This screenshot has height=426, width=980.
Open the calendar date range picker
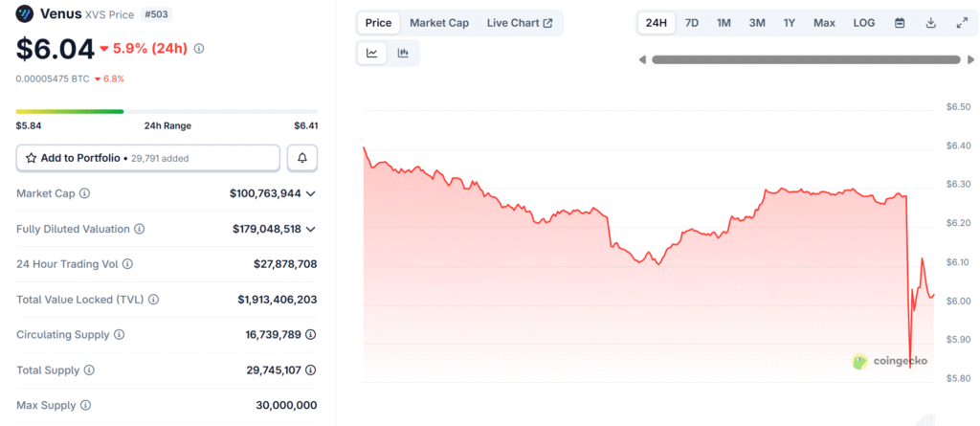(x=900, y=23)
